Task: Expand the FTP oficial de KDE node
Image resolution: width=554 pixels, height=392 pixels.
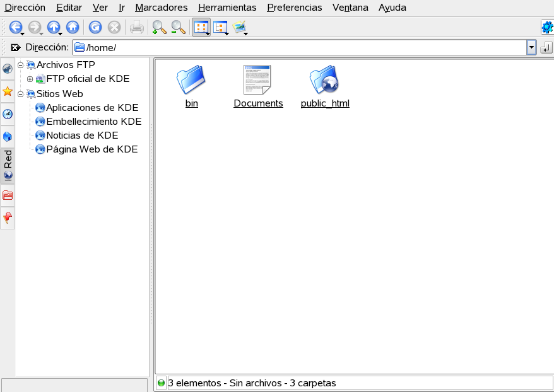Action: click(30, 79)
